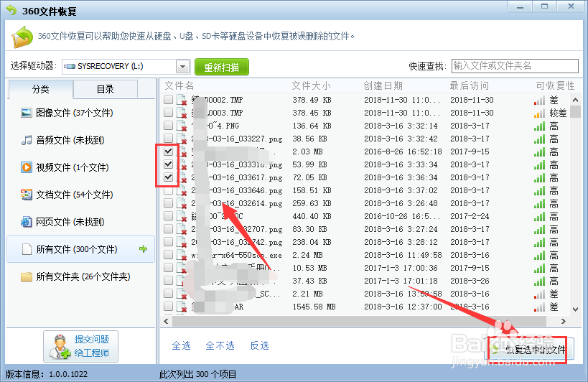This screenshot has width=588, height=382.
Task: Click file icon of 2.24 MB exe row
Action: [182, 256]
